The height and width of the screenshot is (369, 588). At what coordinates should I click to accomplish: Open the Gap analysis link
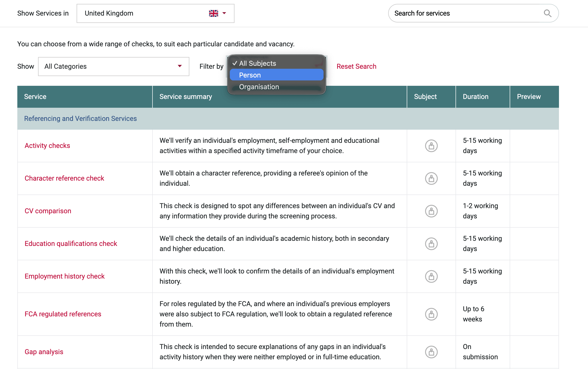(x=44, y=352)
